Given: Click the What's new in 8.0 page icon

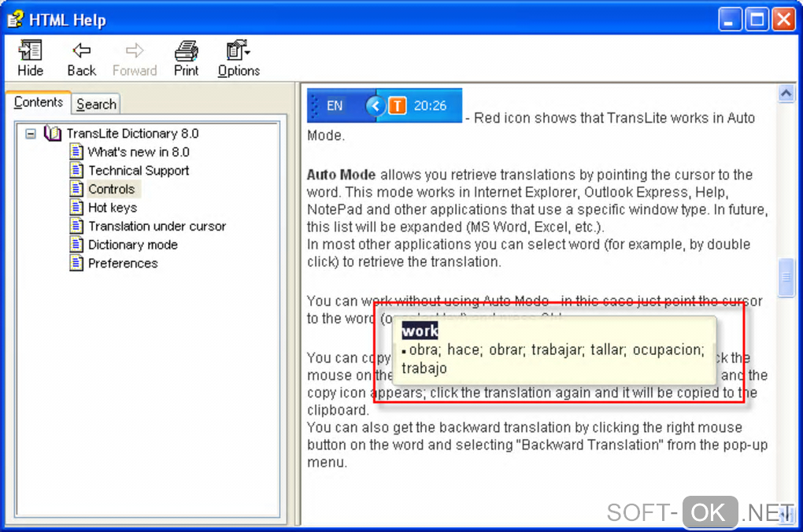Looking at the screenshot, I should click(76, 152).
